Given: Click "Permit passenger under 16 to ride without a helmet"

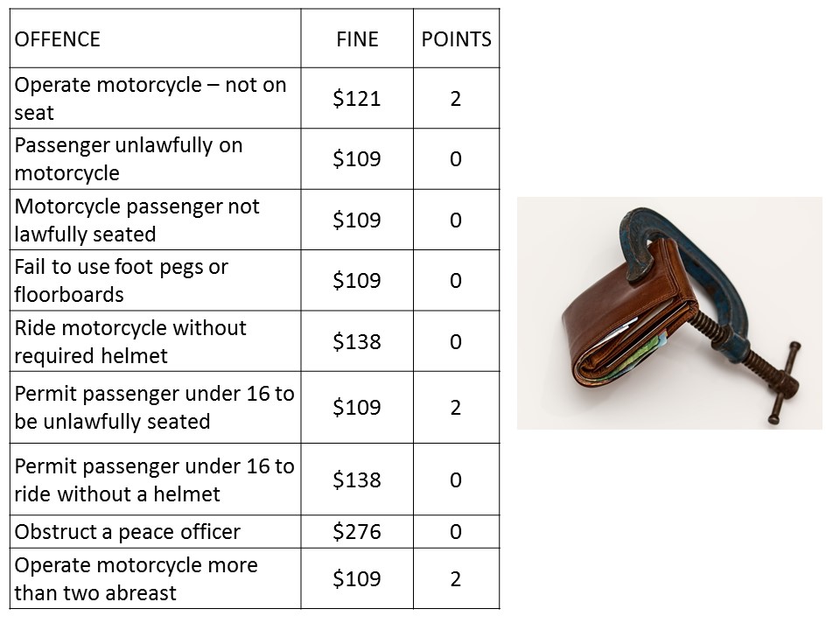Looking at the screenshot, I should pos(154,479).
